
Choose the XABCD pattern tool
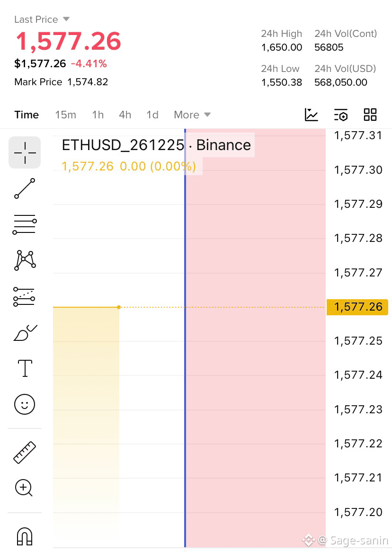click(x=25, y=260)
